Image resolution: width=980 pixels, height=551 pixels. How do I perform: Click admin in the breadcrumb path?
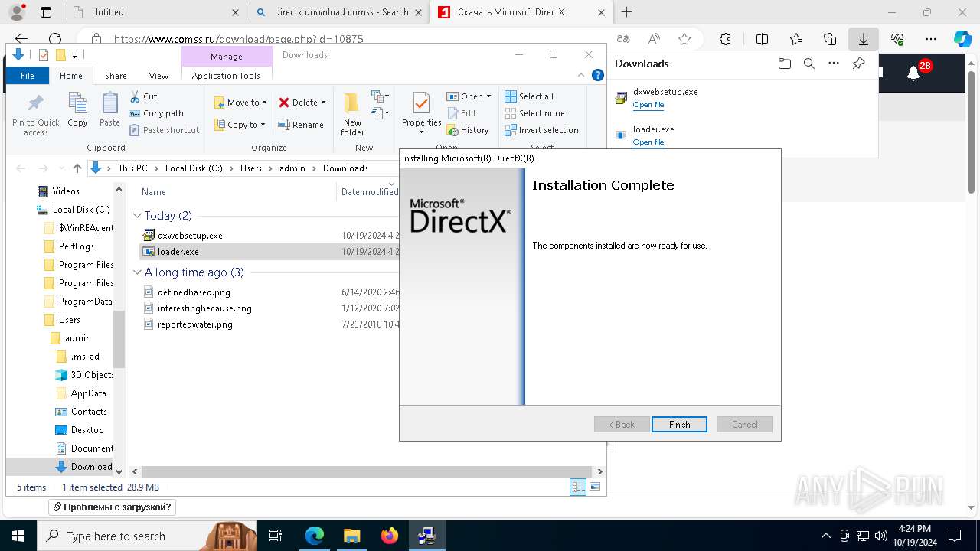tap(292, 168)
